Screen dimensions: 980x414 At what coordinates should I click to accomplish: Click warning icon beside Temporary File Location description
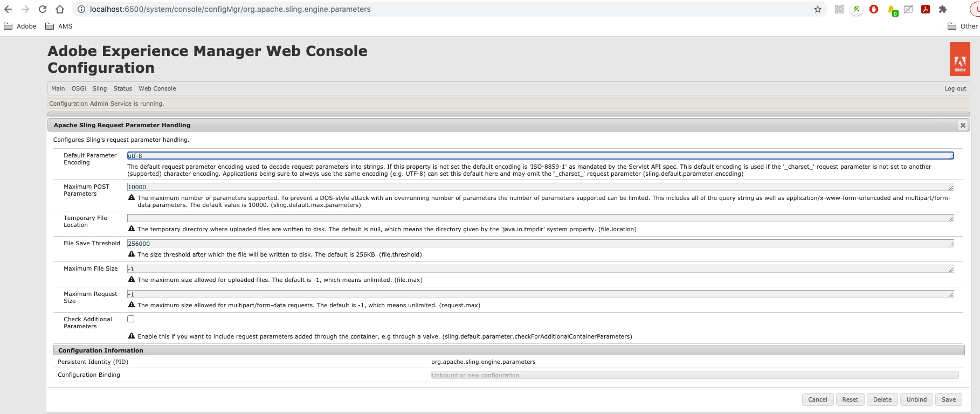point(132,229)
